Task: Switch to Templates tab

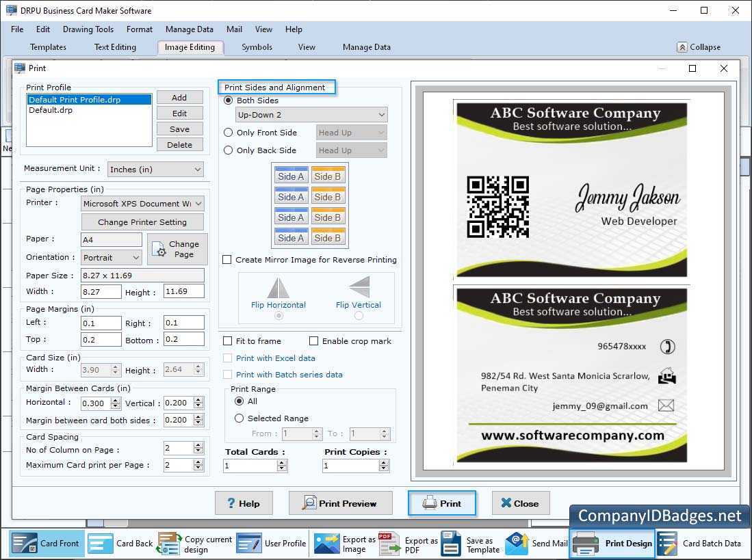Action: [48, 47]
